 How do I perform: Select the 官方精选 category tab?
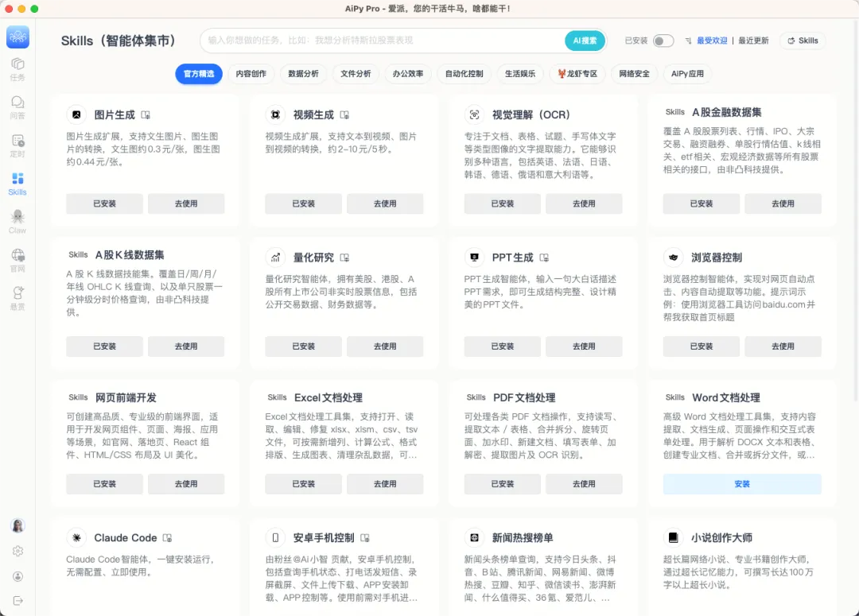(199, 74)
